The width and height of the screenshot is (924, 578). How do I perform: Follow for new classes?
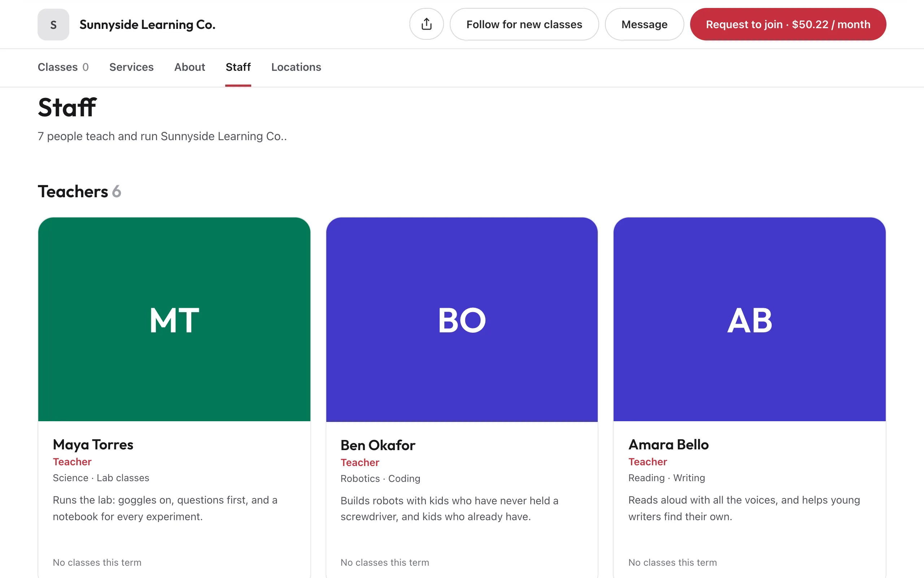pos(524,24)
